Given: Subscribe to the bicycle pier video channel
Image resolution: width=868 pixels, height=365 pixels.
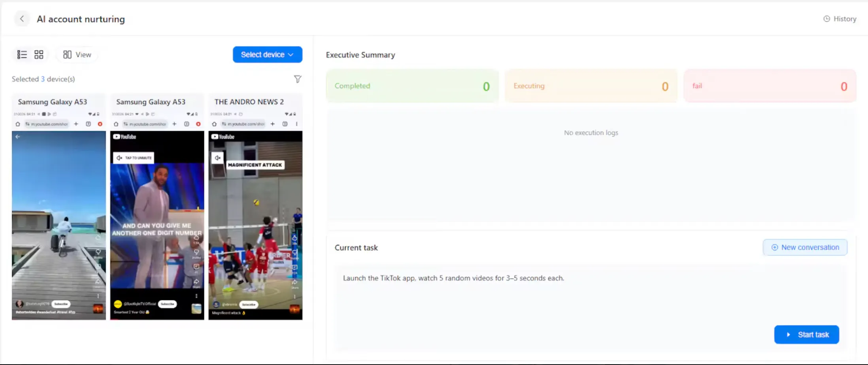Looking at the screenshot, I should pyautogui.click(x=61, y=304).
